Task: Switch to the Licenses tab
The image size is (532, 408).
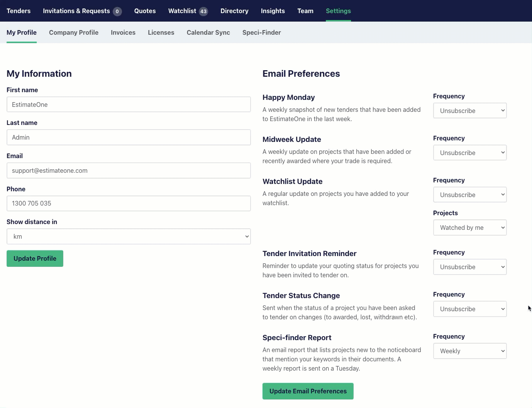Action: pyautogui.click(x=161, y=32)
